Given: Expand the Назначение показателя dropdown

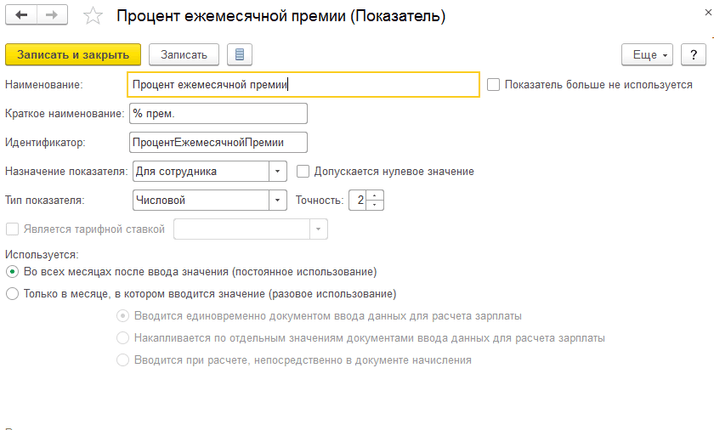Looking at the screenshot, I should [x=278, y=171].
